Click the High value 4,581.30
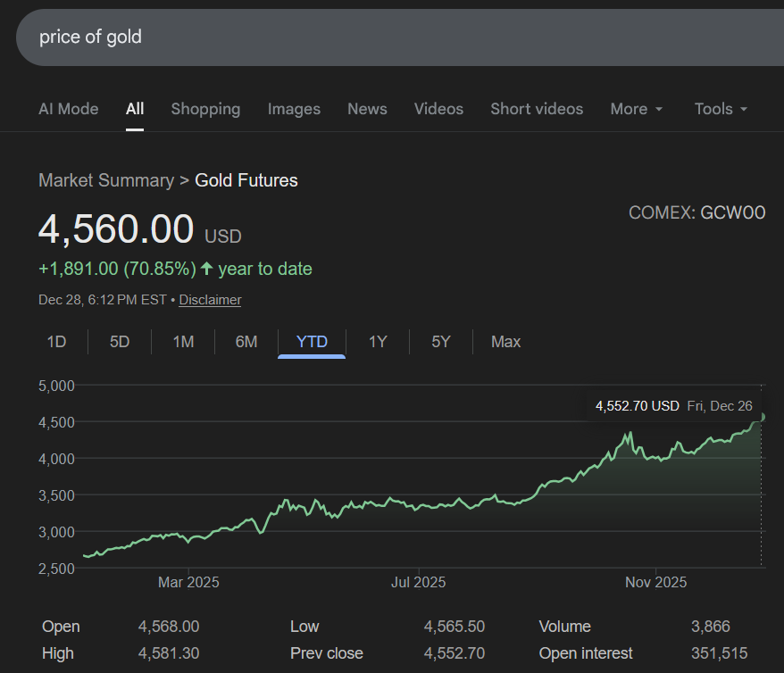784x673 pixels. point(169,653)
